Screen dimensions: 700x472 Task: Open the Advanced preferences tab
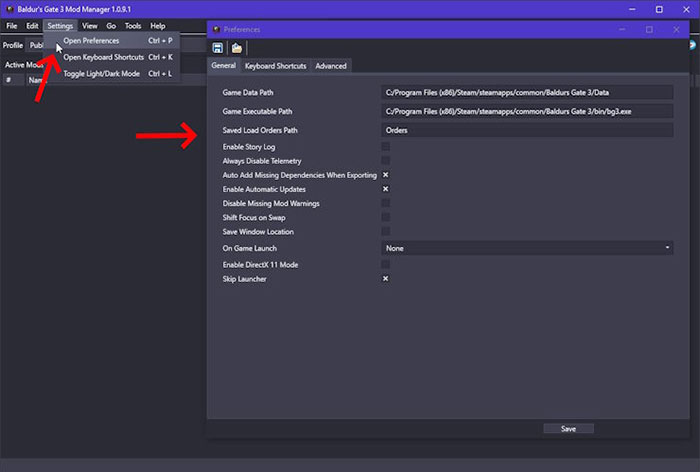point(331,66)
